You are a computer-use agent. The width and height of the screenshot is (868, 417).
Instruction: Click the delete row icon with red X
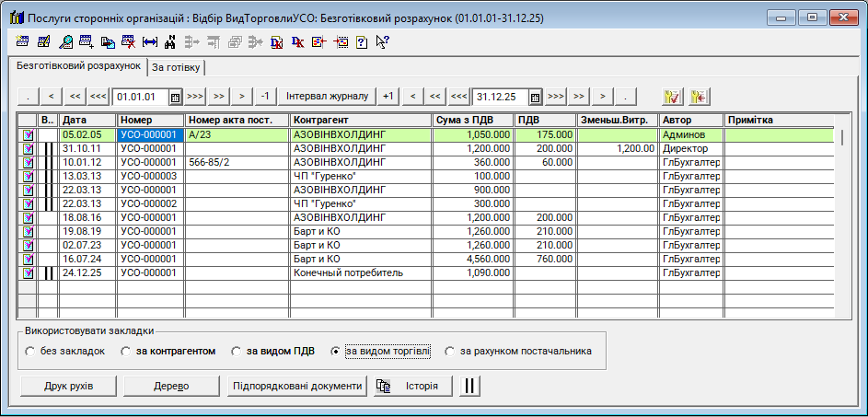pos(129,41)
